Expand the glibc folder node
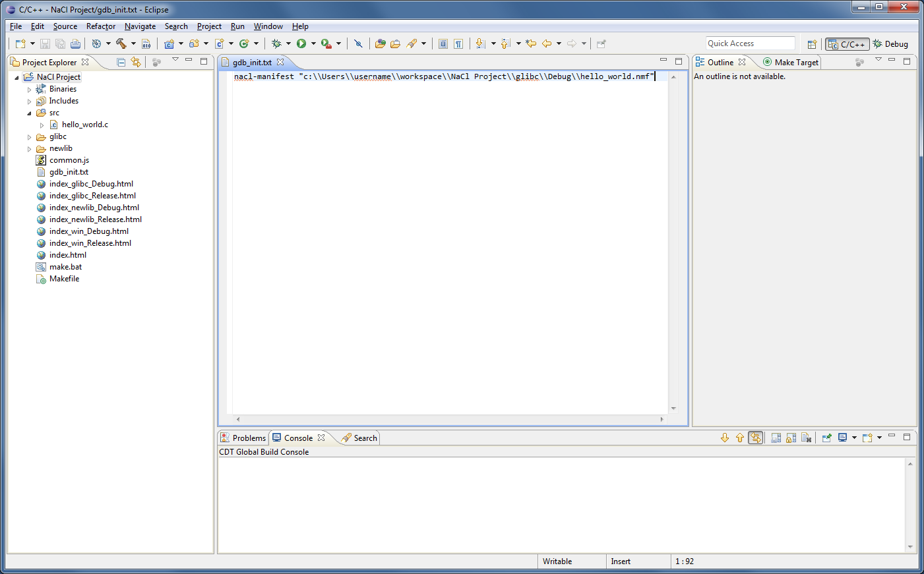Image resolution: width=924 pixels, height=574 pixels. pyautogui.click(x=29, y=137)
